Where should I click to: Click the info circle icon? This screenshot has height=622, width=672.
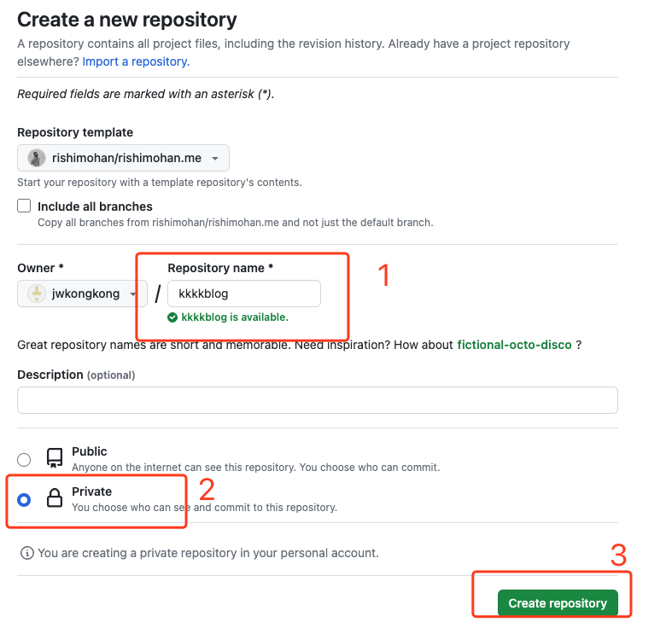tap(27, 553)
